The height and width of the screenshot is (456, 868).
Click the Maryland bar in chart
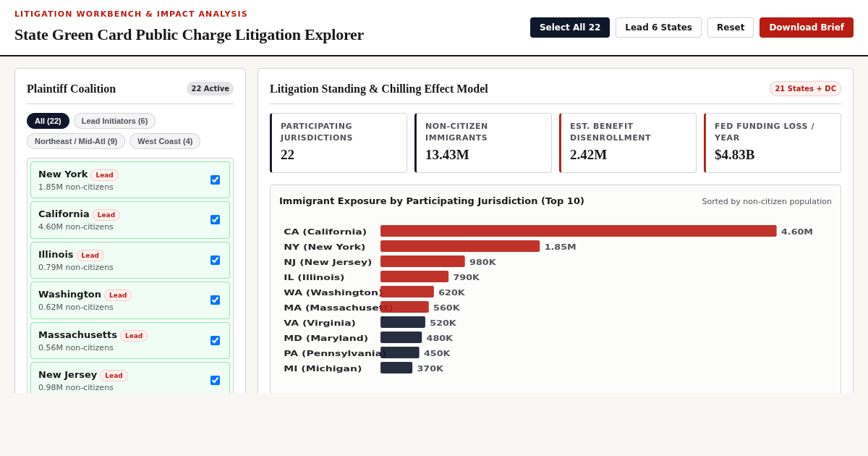[401, 337]
